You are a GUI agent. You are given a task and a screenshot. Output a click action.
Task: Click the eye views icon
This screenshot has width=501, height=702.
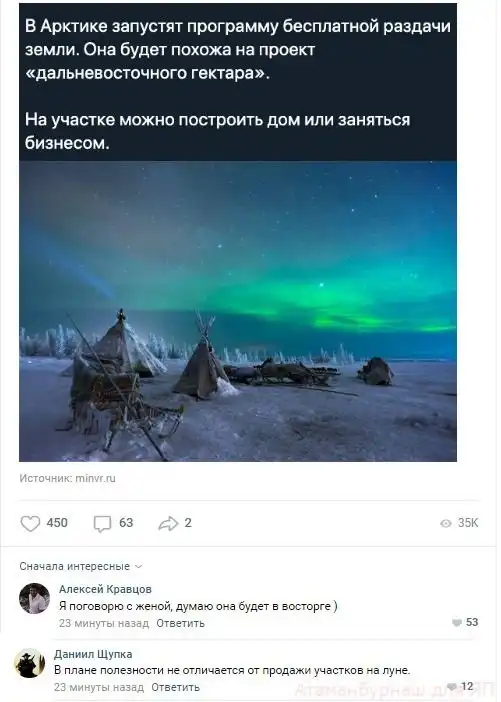445,523
